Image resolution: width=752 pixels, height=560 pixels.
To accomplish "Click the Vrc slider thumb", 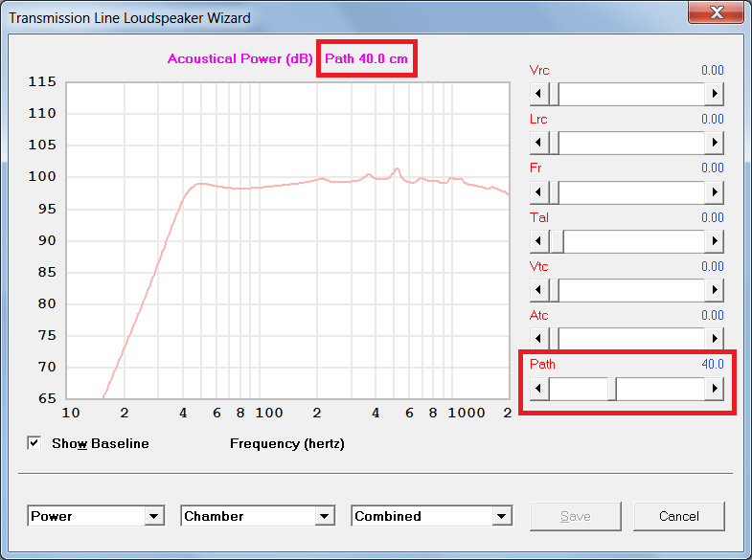I will point(554,94).
